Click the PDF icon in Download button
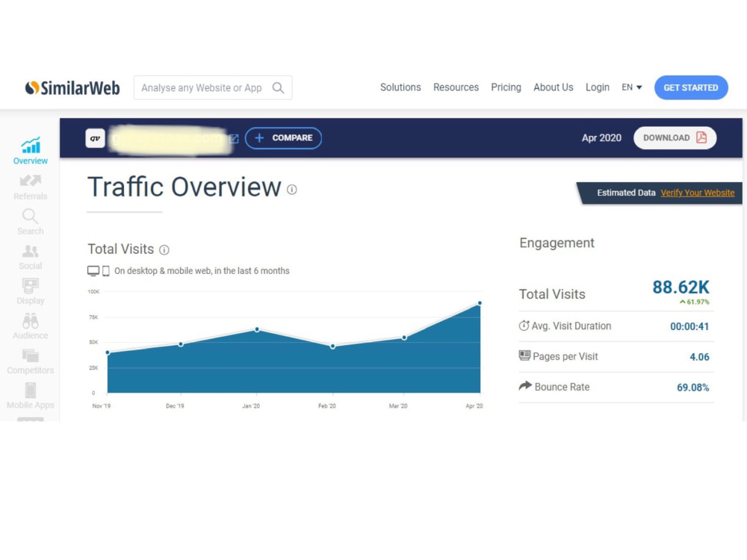Viewport: 747px width, 560px height. click(x=701, y=137)
